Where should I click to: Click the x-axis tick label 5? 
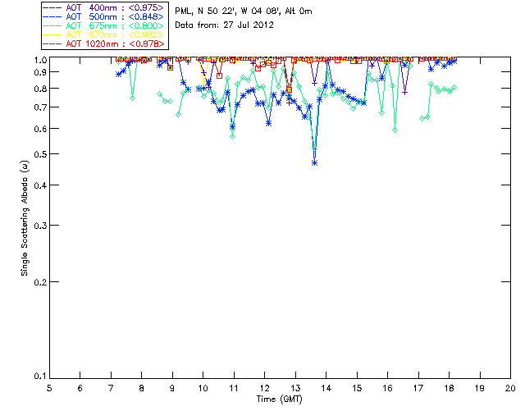(49, 388)
